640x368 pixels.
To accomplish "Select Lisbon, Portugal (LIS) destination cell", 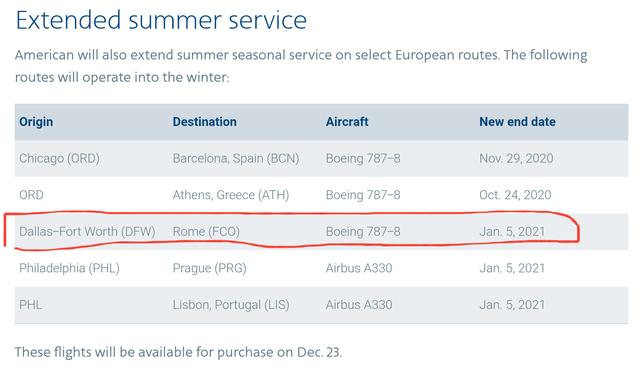I will click(x=231, y=305).
